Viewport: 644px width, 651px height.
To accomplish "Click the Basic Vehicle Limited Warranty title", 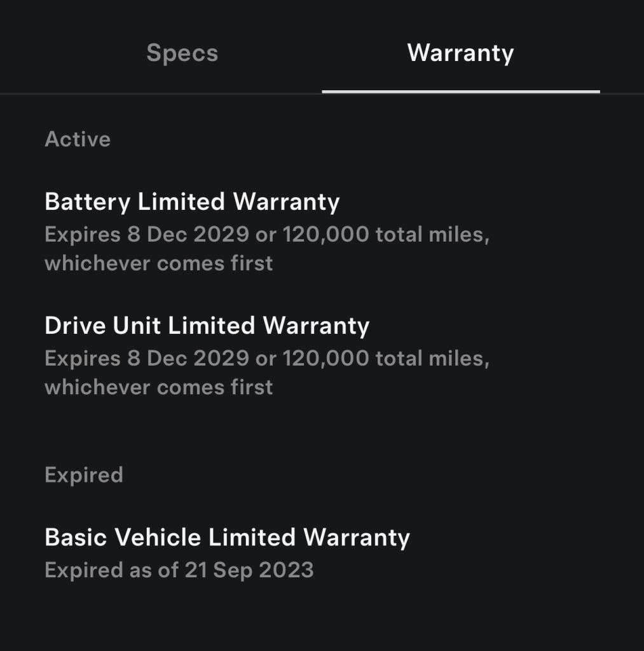I will [x=228, y=537].
